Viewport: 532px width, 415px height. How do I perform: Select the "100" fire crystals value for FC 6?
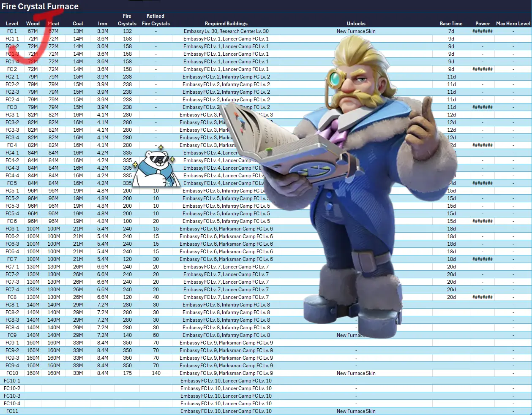pyautogui.click(x=127, y=221)
